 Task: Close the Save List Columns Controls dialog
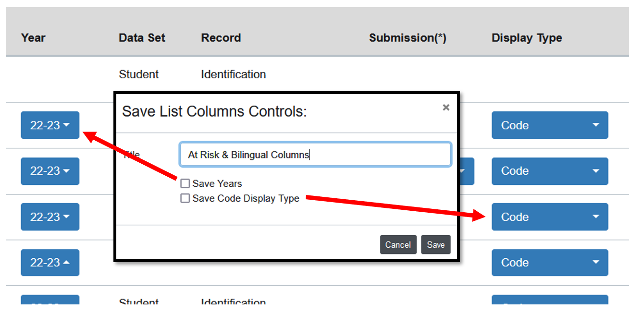pos(446,108)
